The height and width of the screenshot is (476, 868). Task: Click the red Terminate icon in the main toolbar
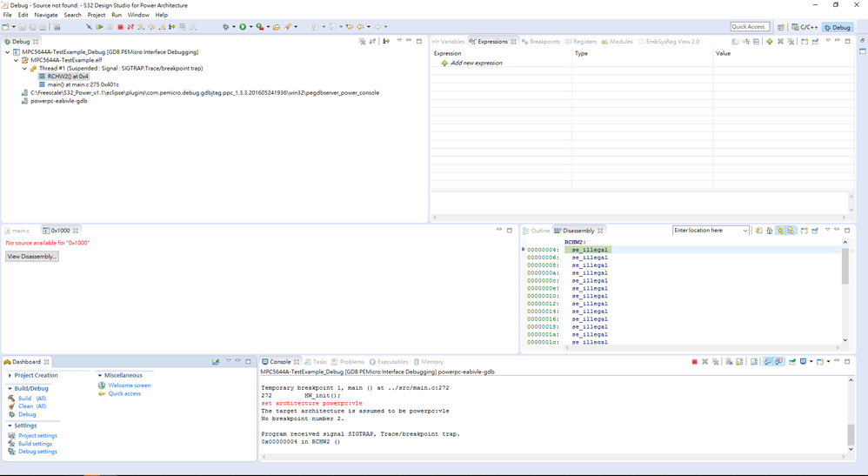120,27
